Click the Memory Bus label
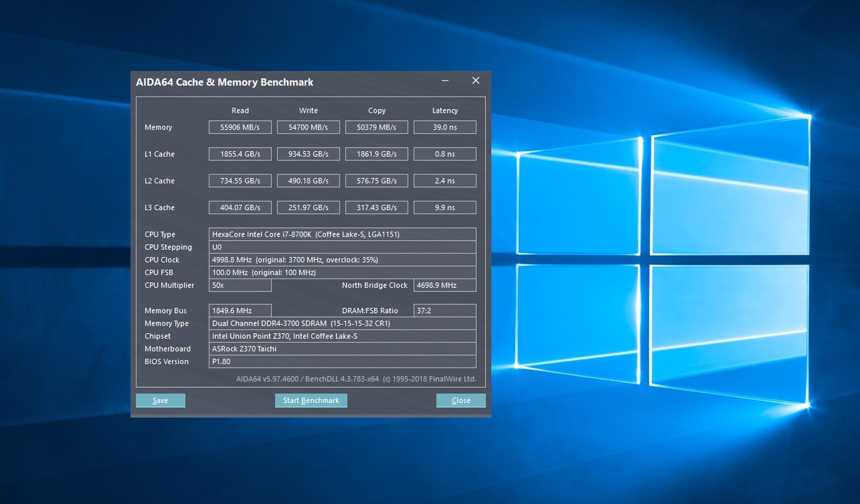 [x=165, y=311]
